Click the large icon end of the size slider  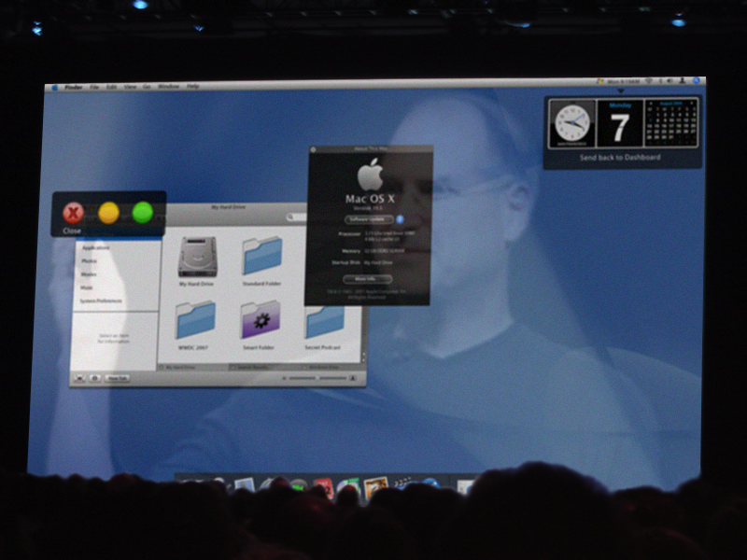(353, 378)
